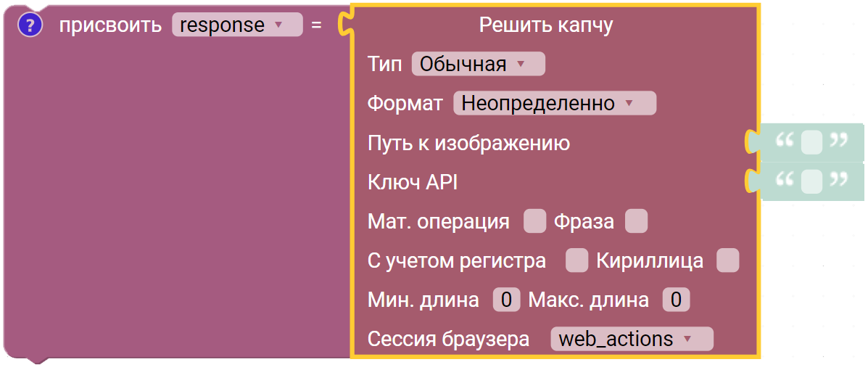This screenshot has width=868, height=370.
Task: Click the Мин. длина number field
Action: tap(506, 300)
